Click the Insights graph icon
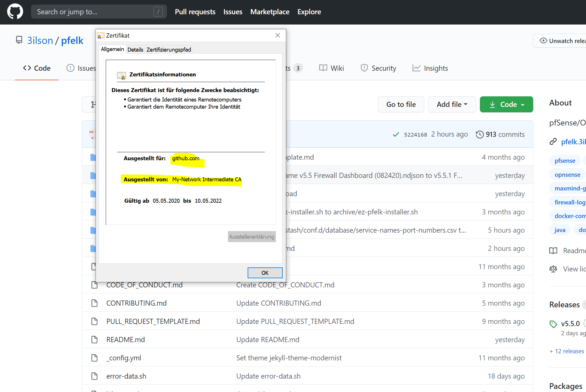The width and height of the screenshot is (586, 392). [x=416, y=68]
